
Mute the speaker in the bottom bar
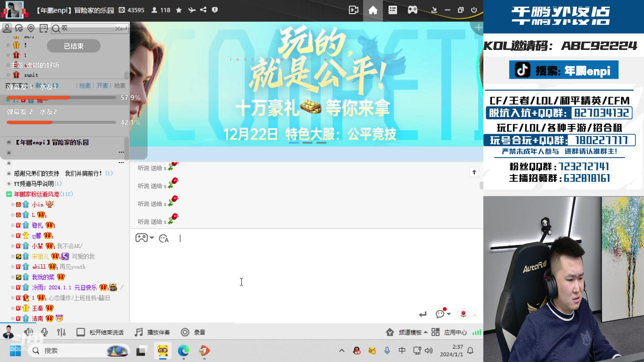click(x=29, y=332)
